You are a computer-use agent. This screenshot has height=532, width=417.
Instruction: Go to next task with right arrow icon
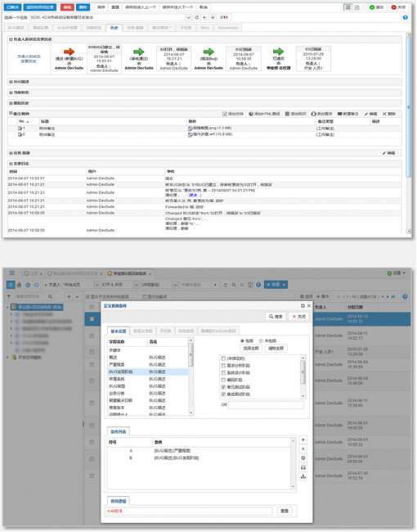tap(213, 17)
